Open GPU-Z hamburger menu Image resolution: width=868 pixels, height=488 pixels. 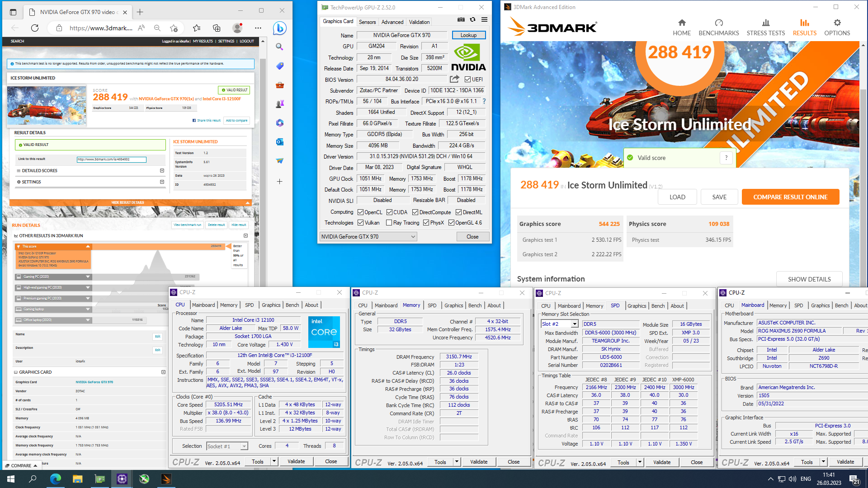click(x=484, y=19)
